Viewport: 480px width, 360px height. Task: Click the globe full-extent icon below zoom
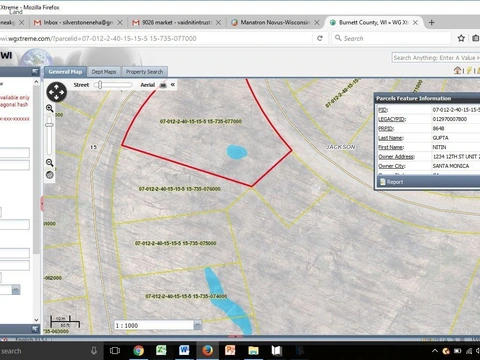pyautogui.click(x=50, y=175)
